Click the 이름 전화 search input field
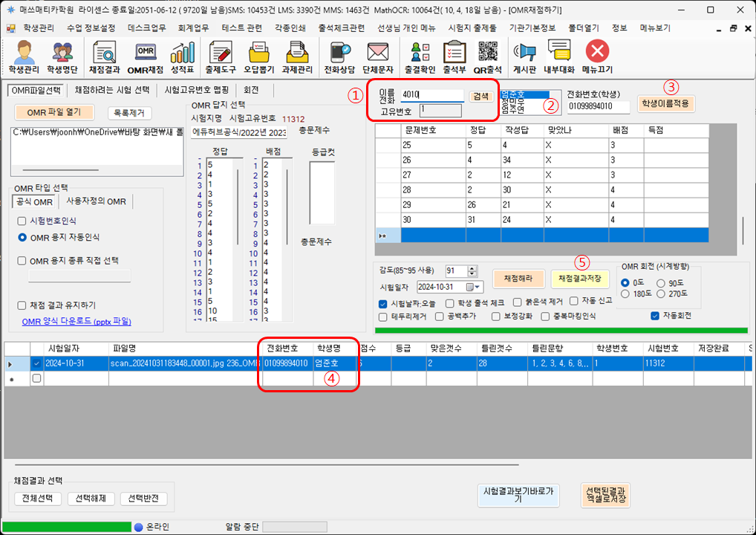The width and height of the screenshot is (756, 535). click(431, 95)
